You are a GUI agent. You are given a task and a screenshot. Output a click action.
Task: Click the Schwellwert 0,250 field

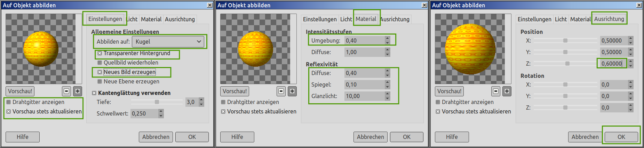coord(144,113)
